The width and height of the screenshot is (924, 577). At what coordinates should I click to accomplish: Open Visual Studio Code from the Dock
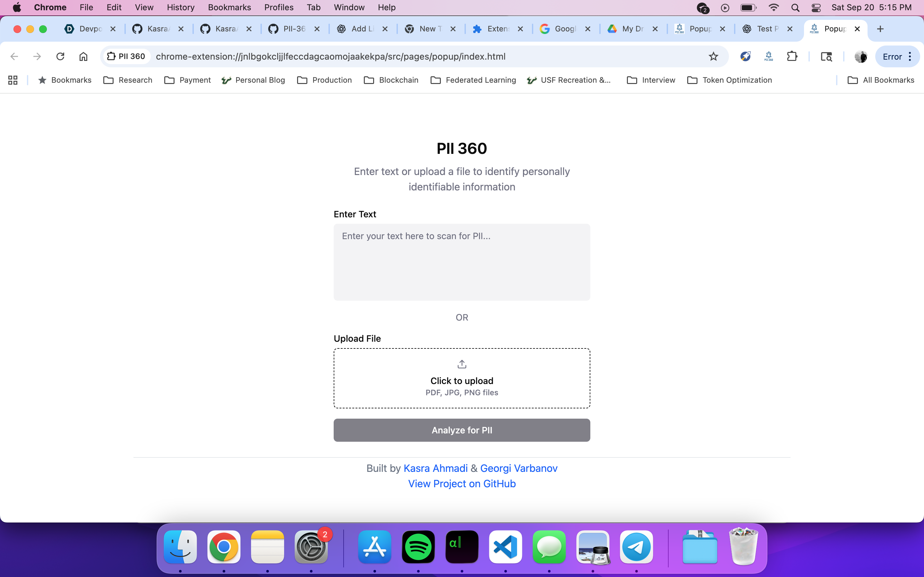tap(505, 547)
